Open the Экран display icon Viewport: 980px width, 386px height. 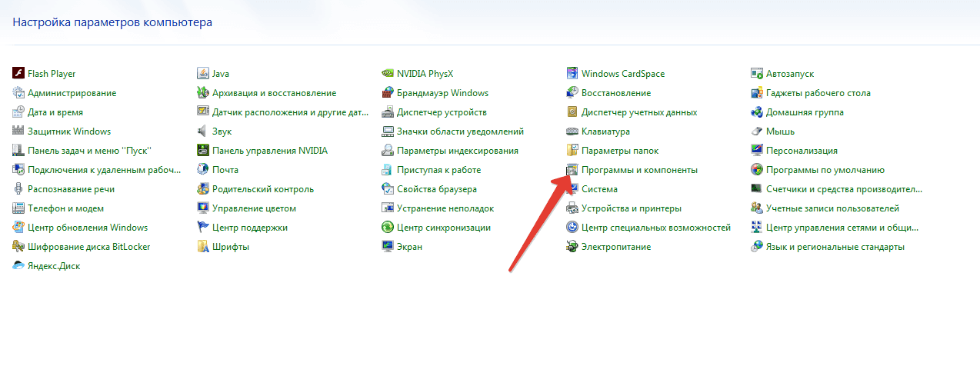388,247
